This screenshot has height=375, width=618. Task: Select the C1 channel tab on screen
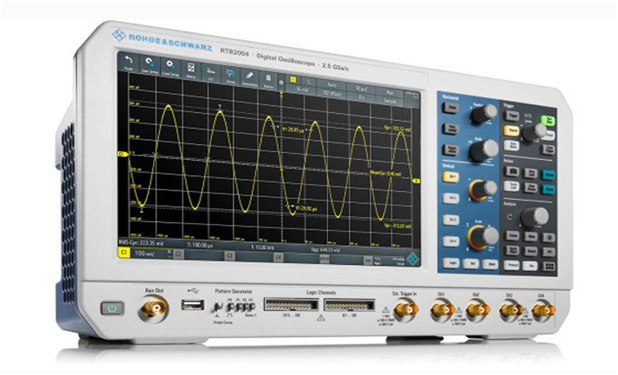pos(124,253)
